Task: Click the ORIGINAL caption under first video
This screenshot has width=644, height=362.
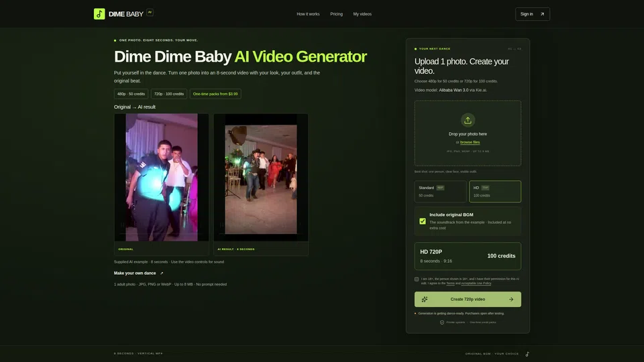Action: pos(125,249)
